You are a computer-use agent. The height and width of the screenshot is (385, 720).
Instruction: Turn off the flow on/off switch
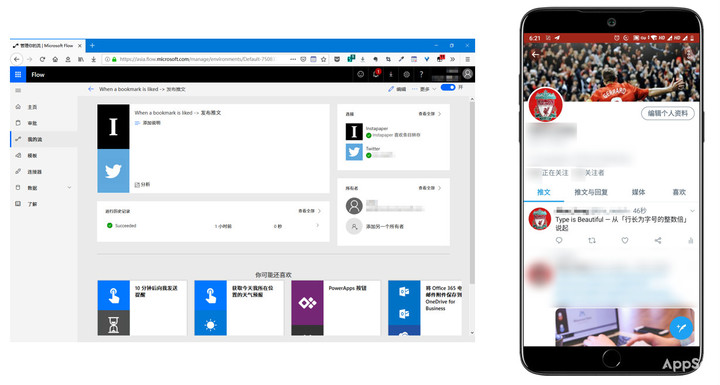click(x=448, y=87)
